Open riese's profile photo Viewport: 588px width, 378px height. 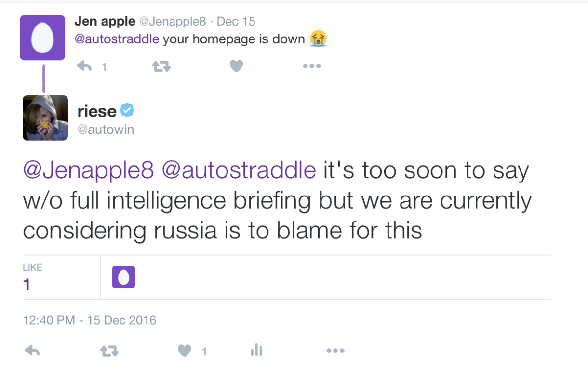coord(45,118)
